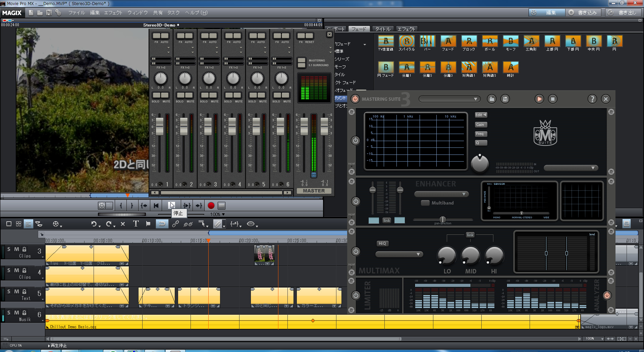Mute track 6 Musik with M button
The width and height of the screenshot is (644, 352).
point(16,313)
